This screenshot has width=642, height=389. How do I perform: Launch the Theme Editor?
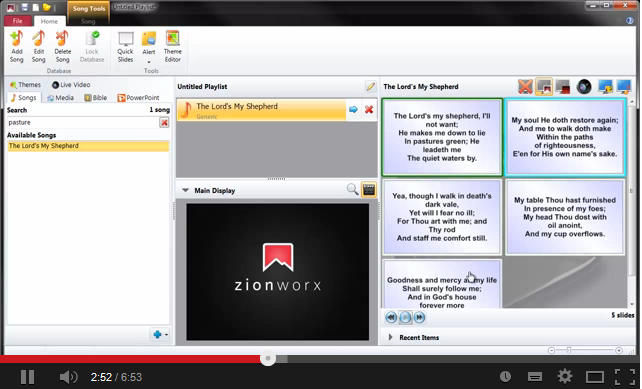pos(172,47)
